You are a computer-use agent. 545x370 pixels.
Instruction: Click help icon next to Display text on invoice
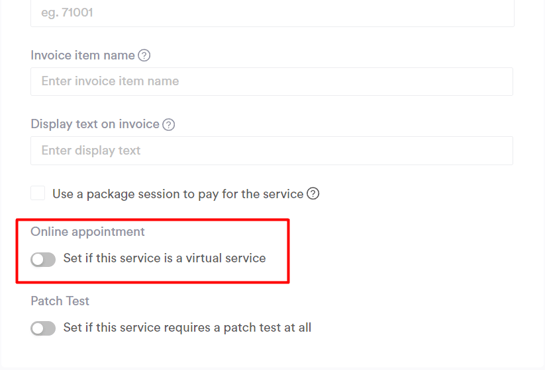pyautogui.click(x=169, y=124)
